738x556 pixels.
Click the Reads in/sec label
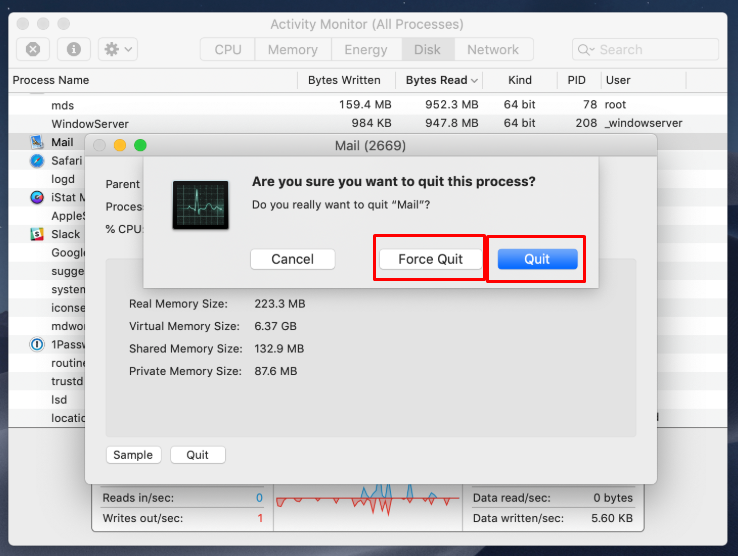coord(138,498)
